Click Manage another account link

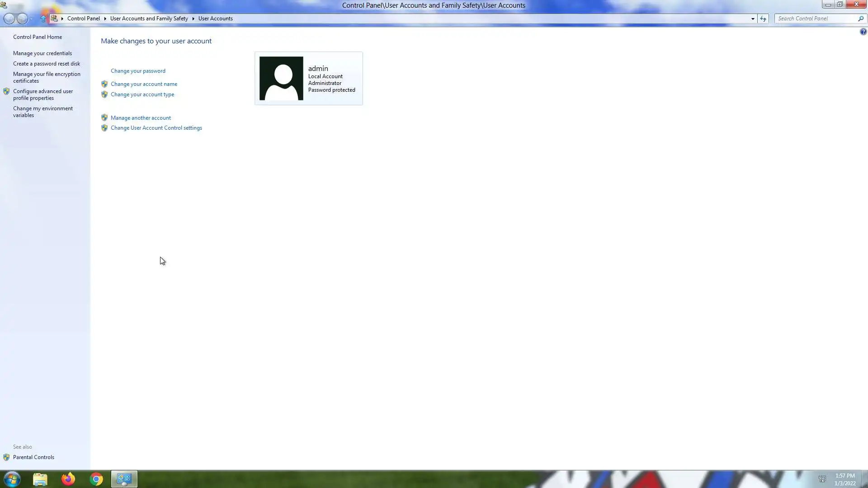(x=141, y=118)
